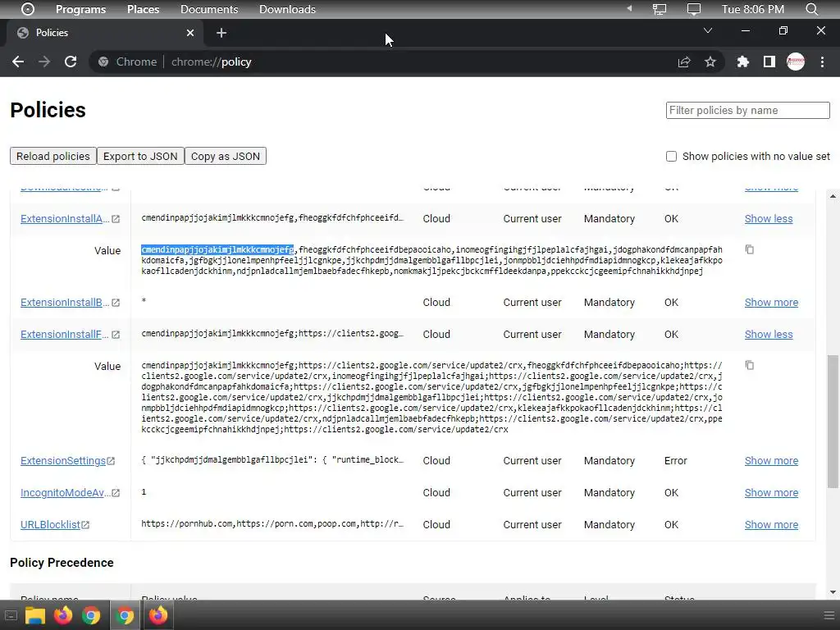Viewport: 840px width, 630px height.
Task: Click the highlighted cmendinpapjjojakimjlmkkkcmnojefg text
Action: pyautogui.click(x=217, y=249)
